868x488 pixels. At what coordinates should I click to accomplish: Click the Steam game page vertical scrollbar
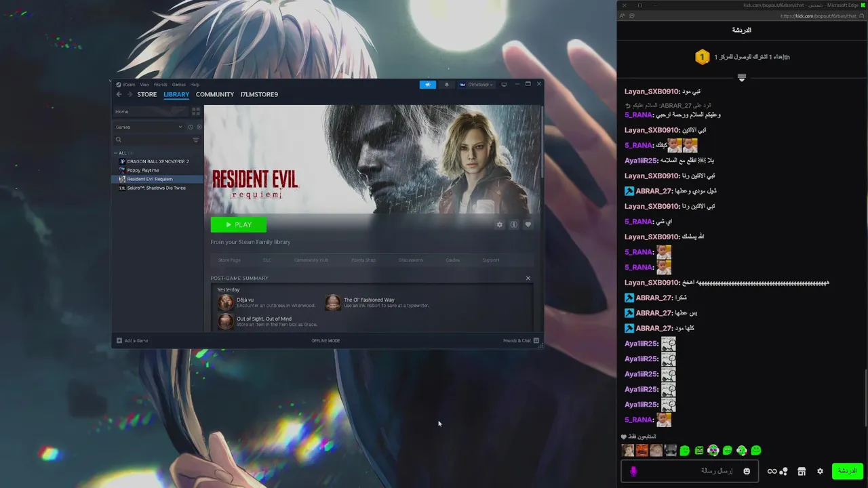tap(541, 142)
